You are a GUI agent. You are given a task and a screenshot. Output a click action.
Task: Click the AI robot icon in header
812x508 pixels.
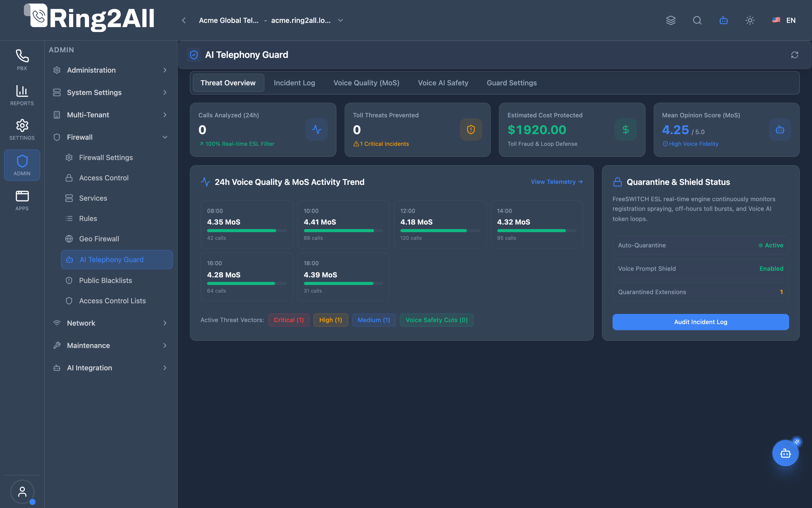(x=723, y=21)
